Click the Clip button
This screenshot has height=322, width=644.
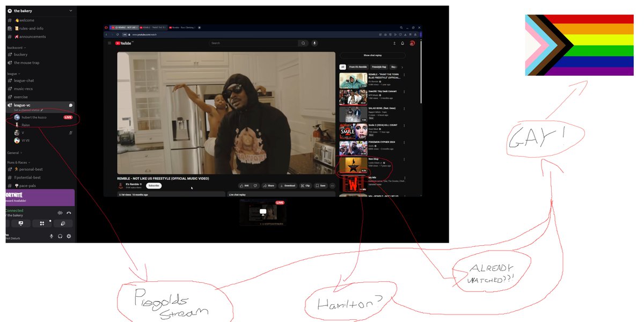[305, 186]
